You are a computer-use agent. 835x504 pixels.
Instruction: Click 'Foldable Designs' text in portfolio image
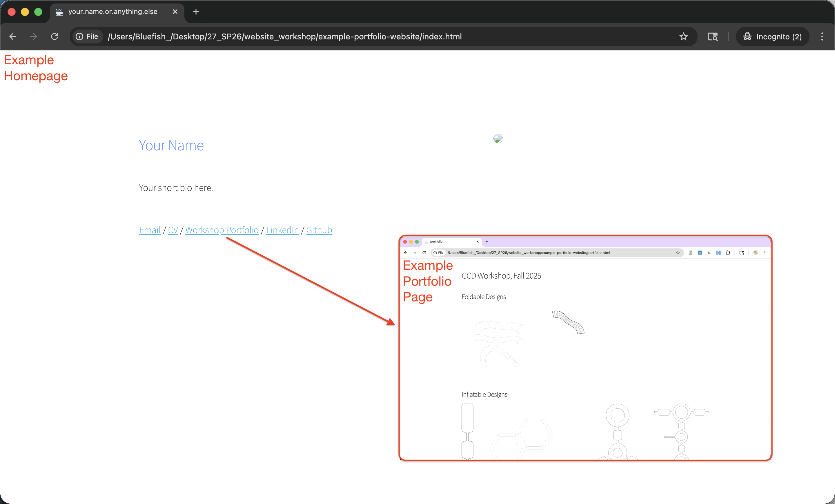(484, 297)
